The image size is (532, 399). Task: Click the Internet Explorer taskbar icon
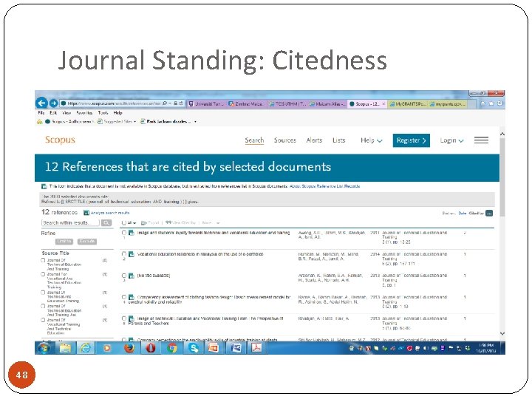coord(86,348)
